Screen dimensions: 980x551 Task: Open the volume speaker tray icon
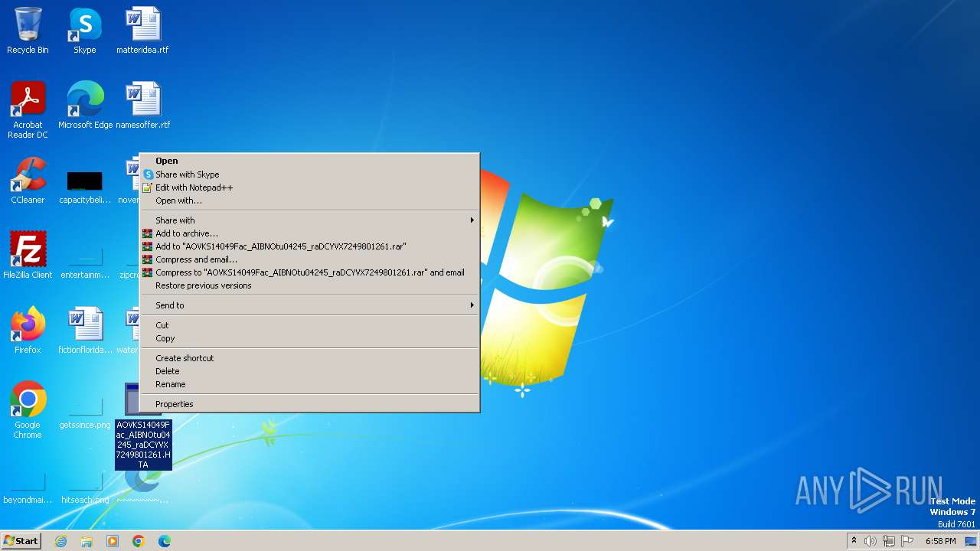pyautogui.click(x=871, y=541)
